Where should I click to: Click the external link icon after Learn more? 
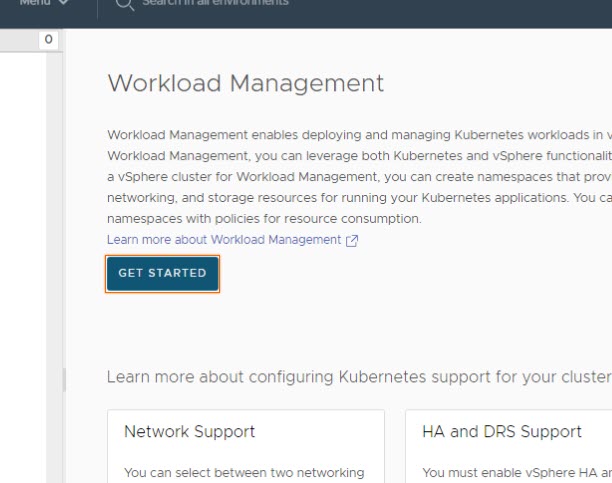[x=351, y=241]
